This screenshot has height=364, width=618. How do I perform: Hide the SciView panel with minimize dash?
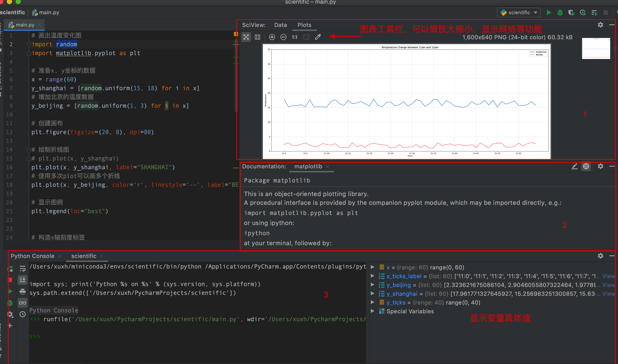(612, 25)
